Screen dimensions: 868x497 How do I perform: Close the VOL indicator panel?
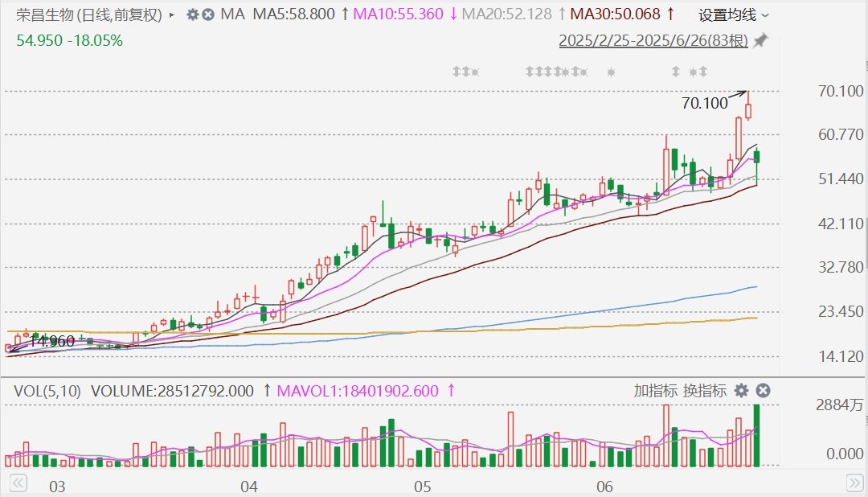[x=763, y=391]
